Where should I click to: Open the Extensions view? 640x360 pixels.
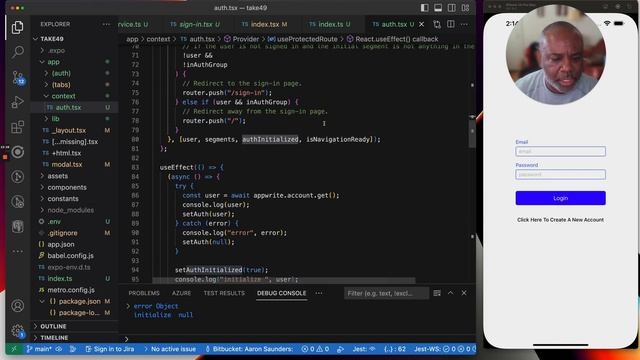point(18,127)
